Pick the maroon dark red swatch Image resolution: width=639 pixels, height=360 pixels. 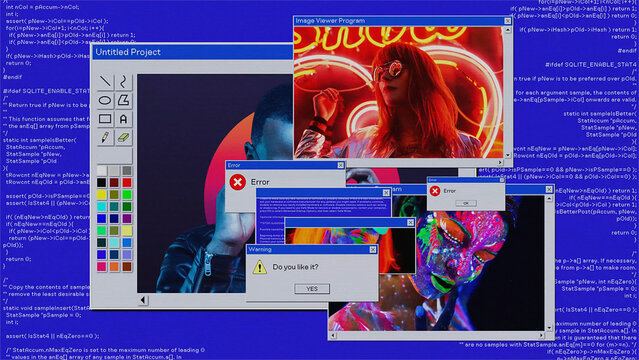114,182
